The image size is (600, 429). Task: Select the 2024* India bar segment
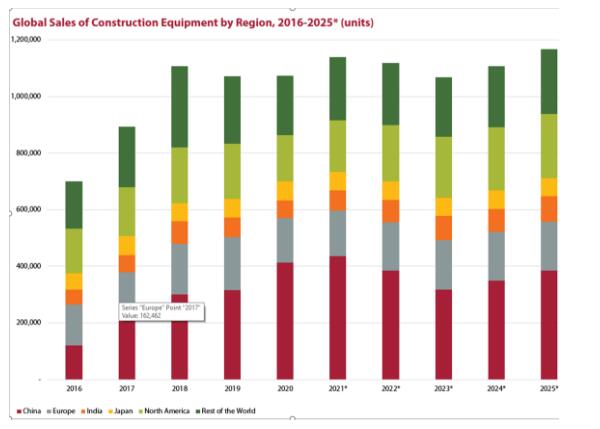496,221
